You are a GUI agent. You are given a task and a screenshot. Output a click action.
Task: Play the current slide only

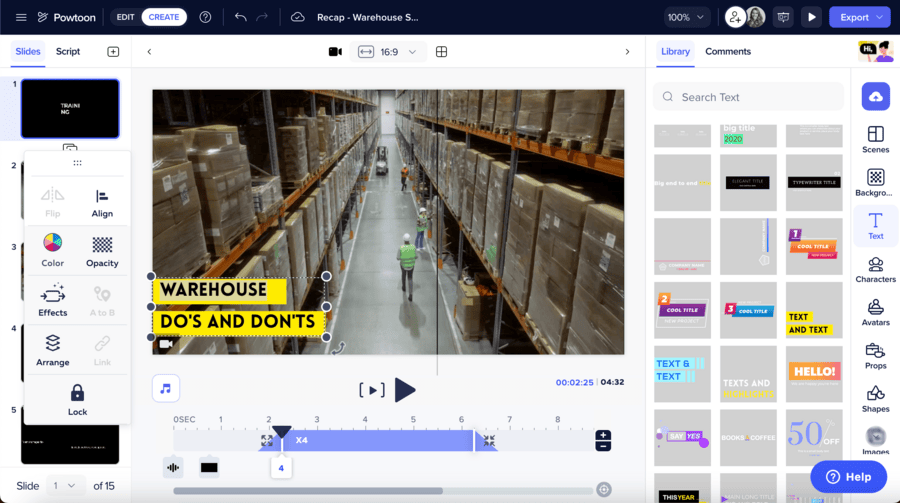372,390
